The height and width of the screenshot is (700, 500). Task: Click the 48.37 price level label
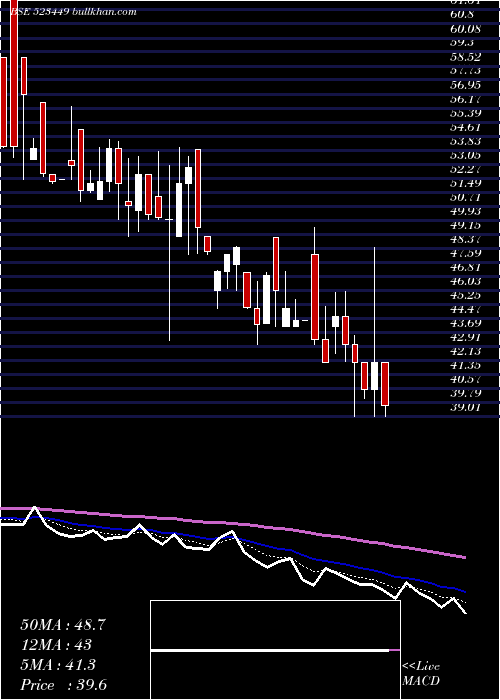tap(465, 239)
